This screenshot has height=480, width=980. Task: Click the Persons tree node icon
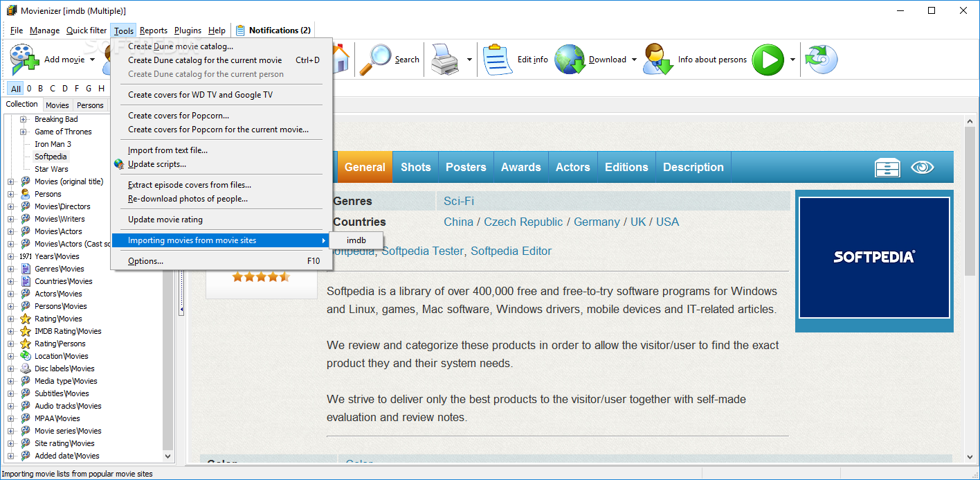point(26,194)
